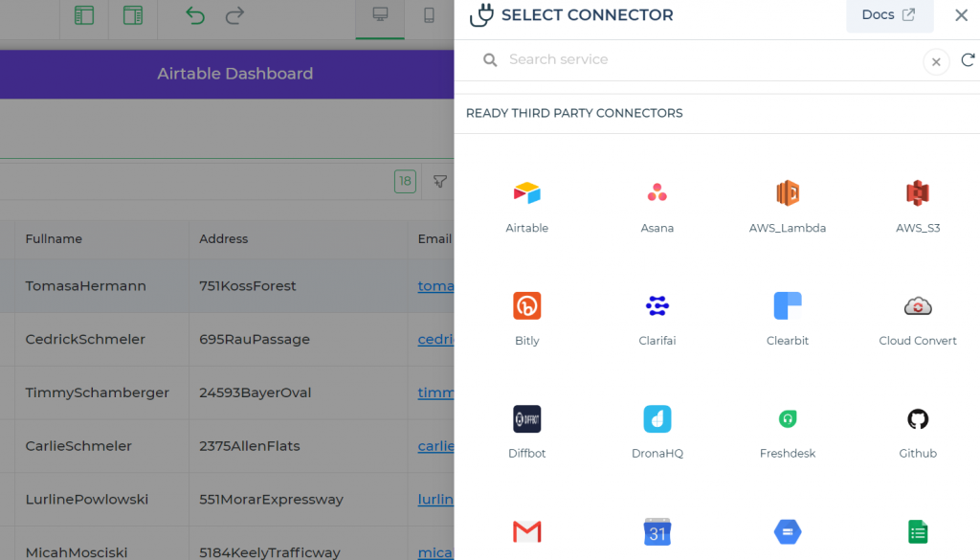Viewport: 980px width, 560px height.
Task: Switch to desktop preview tab
Action: tap(380, 15)
